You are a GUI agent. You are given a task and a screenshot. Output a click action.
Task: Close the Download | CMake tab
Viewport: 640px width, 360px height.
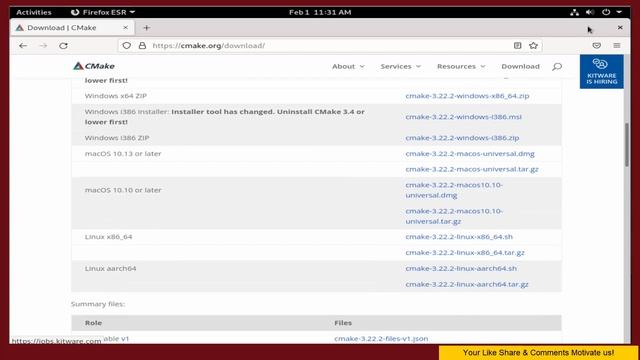(x=125, y=27)
